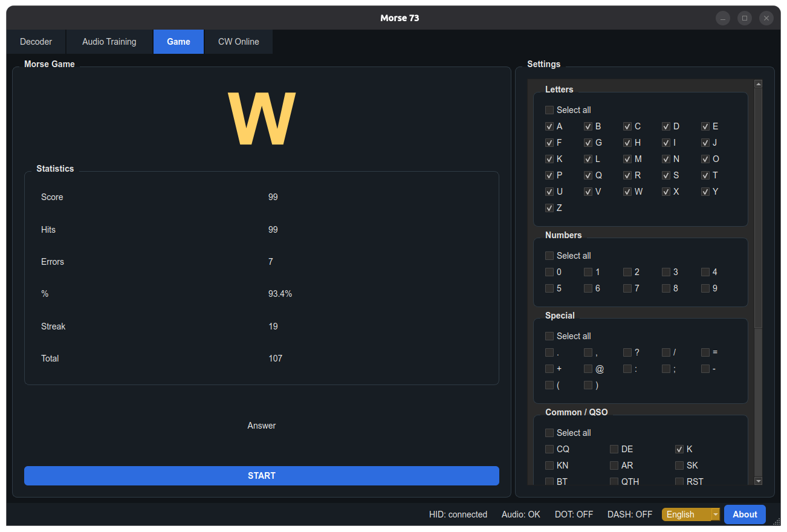Open the Audio Training tab
787x532 pixels.
click(x=109, y=42)
